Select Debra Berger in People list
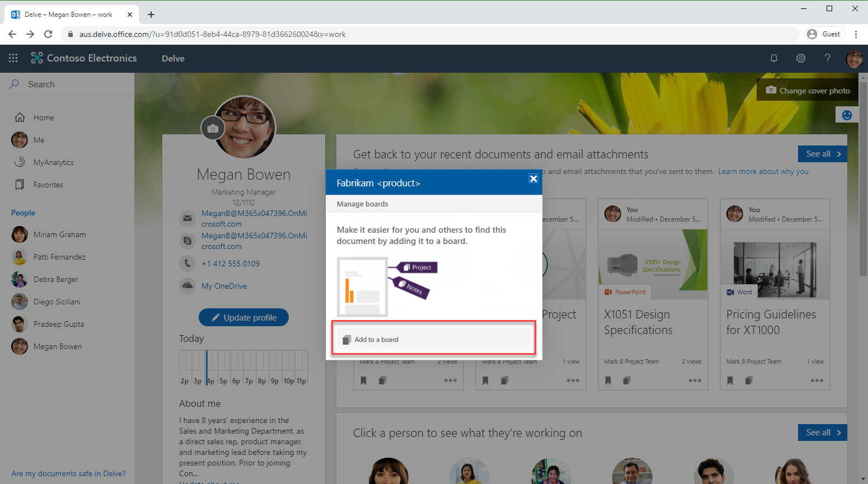868x484 pixels. [56, 279]
